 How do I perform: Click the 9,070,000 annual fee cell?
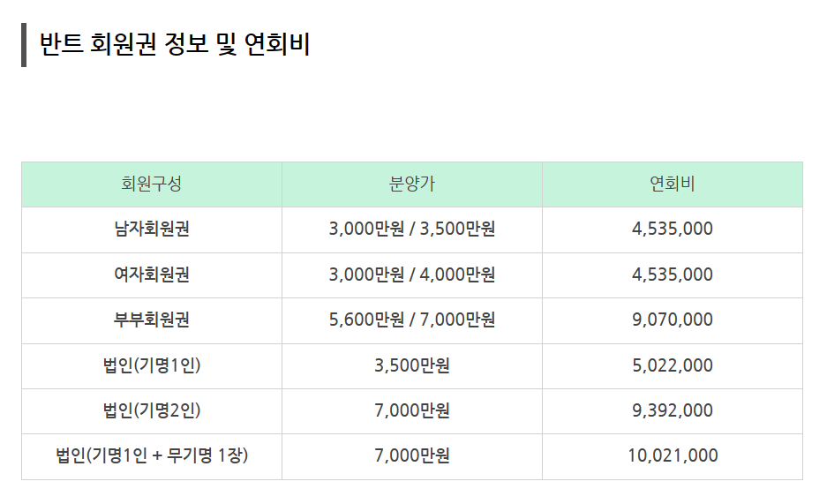(673, 320)
